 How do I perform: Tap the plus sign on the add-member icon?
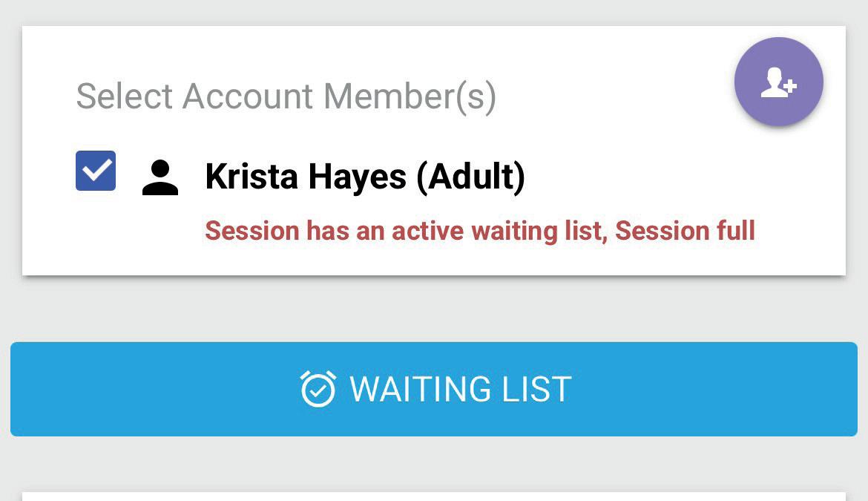click(791, 86)
